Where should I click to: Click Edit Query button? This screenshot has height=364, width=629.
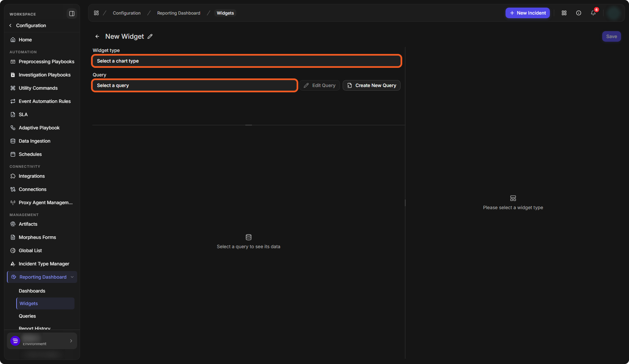pos(319,85)
